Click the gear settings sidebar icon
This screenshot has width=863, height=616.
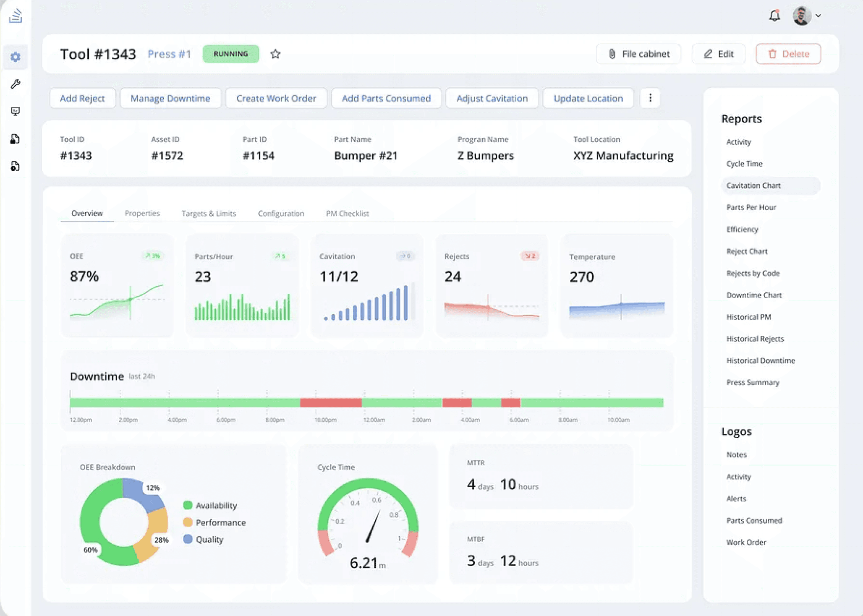tap(16, 57)
